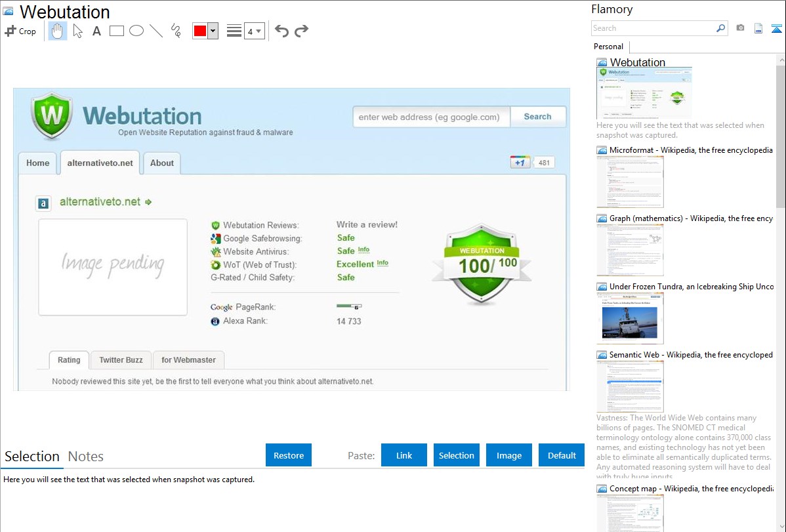Choose the freehand scribble tool
Viewport: 786px width, 532px height.
pos(176,31)
